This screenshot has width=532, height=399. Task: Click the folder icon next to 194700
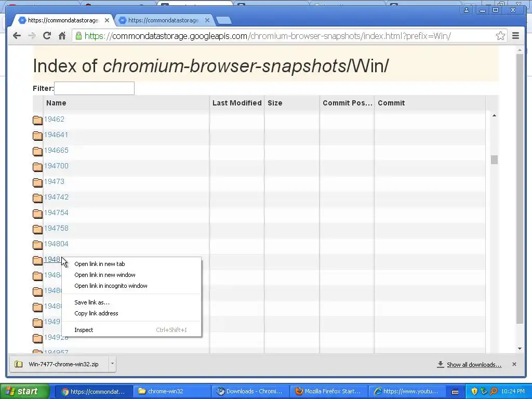tap(37, 167)
